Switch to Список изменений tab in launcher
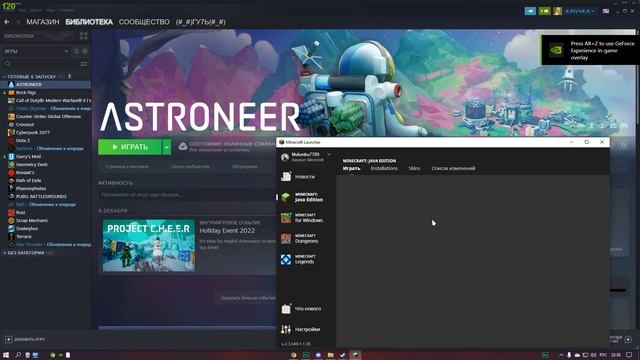This screenshot has height=360, width=640. point(453,169)
